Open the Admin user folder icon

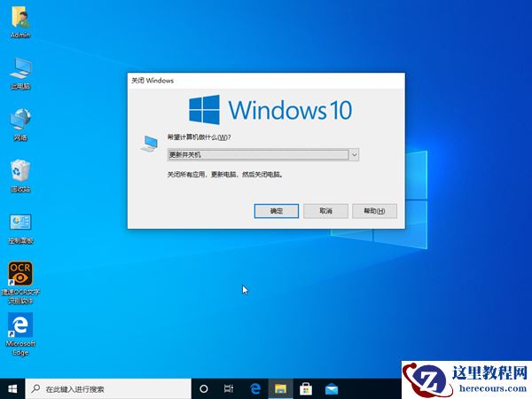20,20
